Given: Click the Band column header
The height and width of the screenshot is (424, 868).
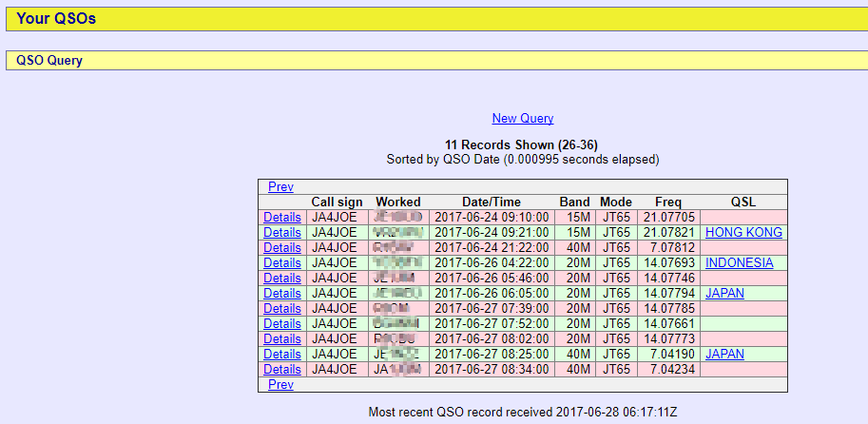Looking at the screenshot, I should [574, 202].
